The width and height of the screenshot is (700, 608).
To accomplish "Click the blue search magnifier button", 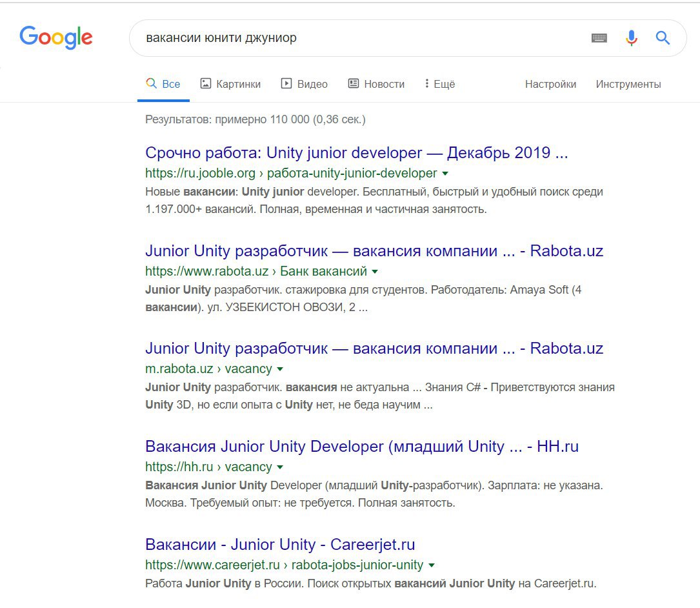I will 663,38.
